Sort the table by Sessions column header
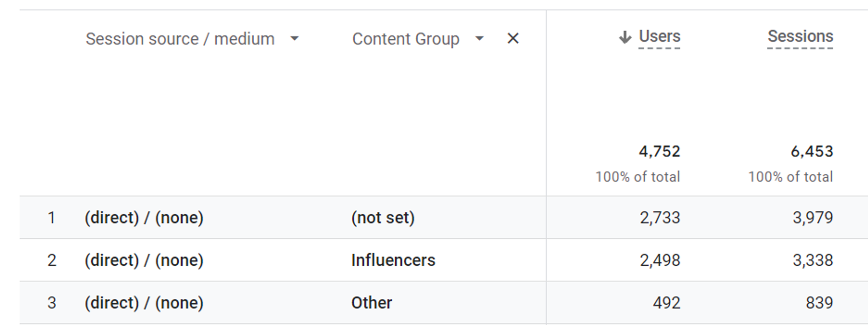Viewport: 868px width, 325px height. tap(800, 37)
